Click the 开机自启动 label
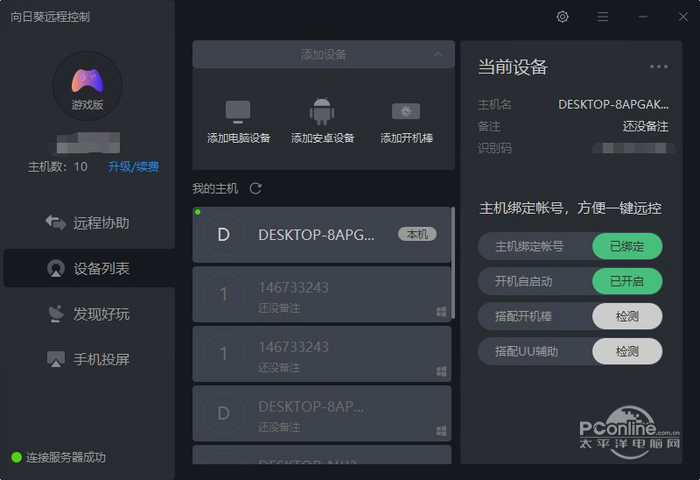The image size is (700, 480). click(524, 281)
